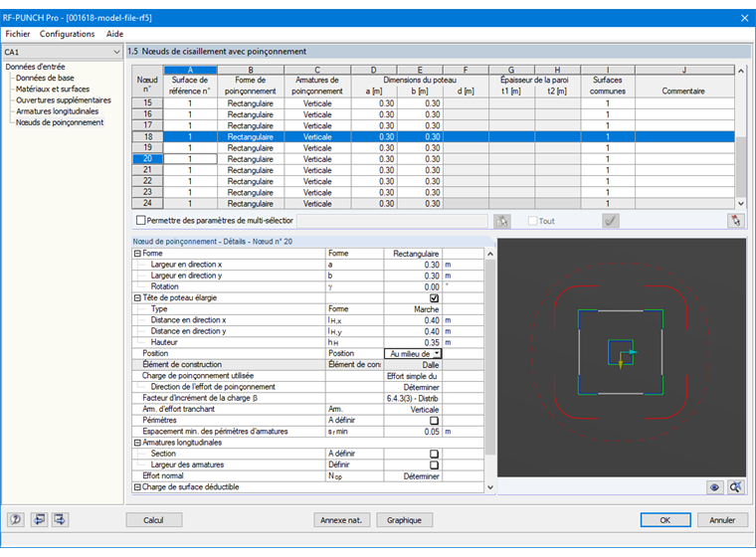This screenshot has width=756, height=557.
Task: Go to next table icon button
Action: tap(61, 519)
